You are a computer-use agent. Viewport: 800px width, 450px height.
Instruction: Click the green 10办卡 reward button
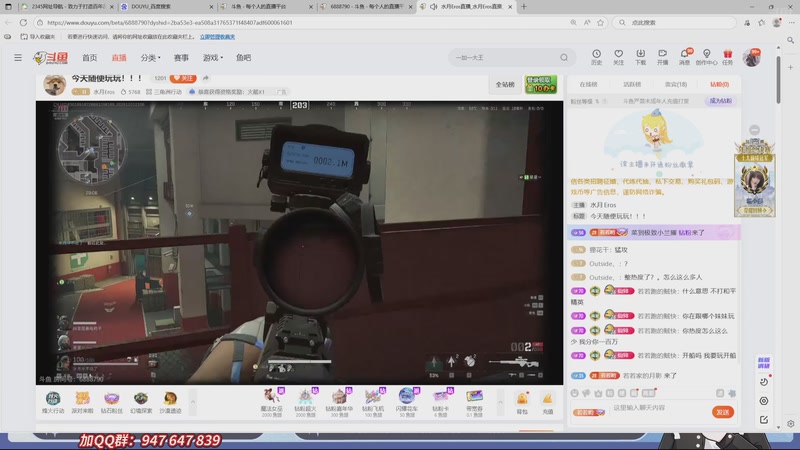pos(541,84)
